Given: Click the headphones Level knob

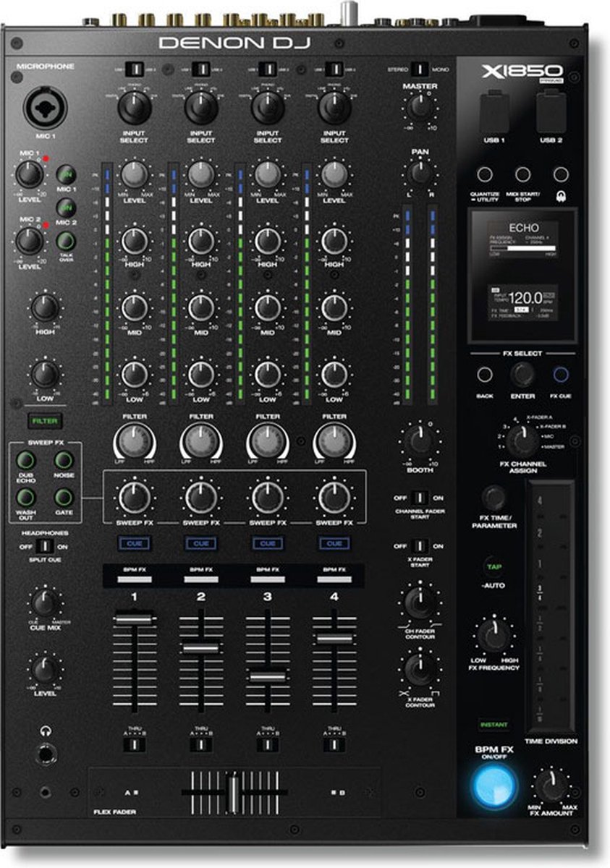Looking at the screenshot, I should [45, 670].
